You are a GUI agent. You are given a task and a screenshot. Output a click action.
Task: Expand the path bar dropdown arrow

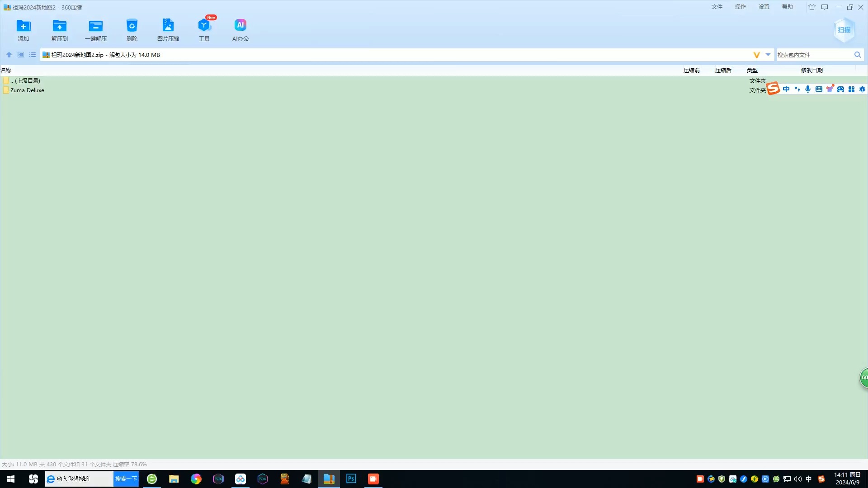[768, 55]
